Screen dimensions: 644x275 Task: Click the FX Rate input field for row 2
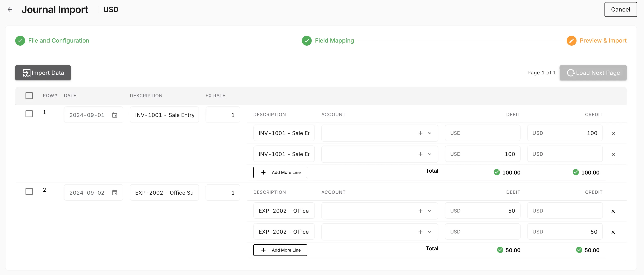[x=222, y=193]
